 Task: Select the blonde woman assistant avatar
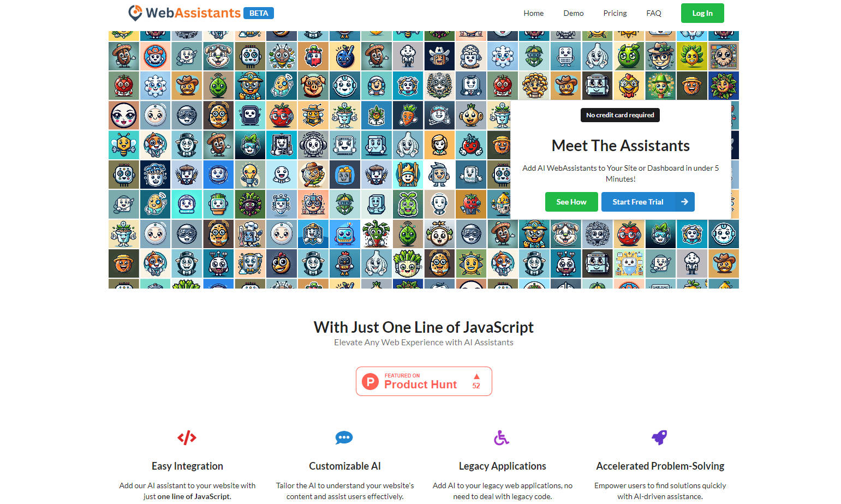(439, 145)
